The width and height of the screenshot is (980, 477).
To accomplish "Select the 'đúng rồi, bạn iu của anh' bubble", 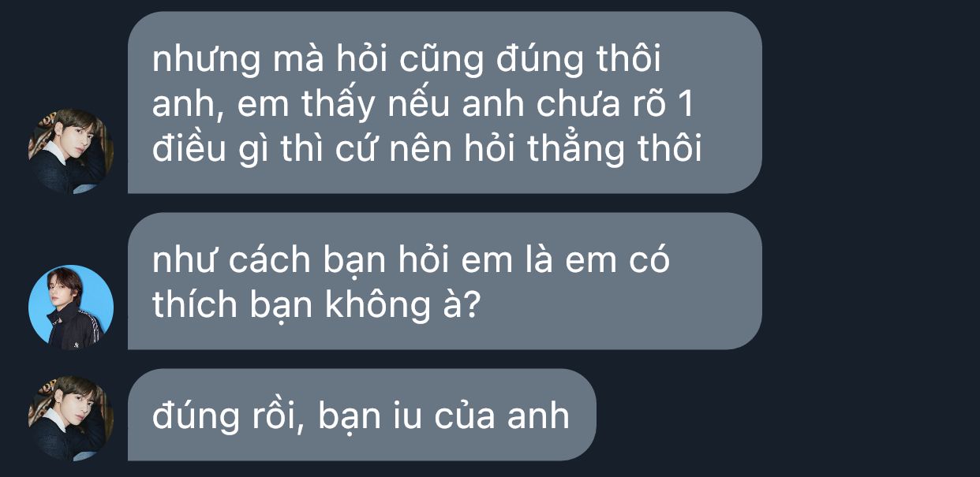I will (361, 415).
